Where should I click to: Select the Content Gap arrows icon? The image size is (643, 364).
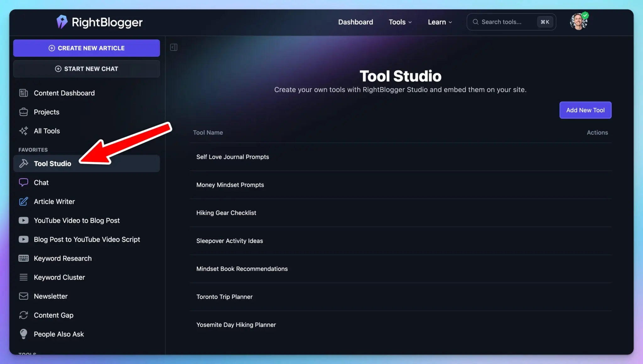click(x=24, y=315)
